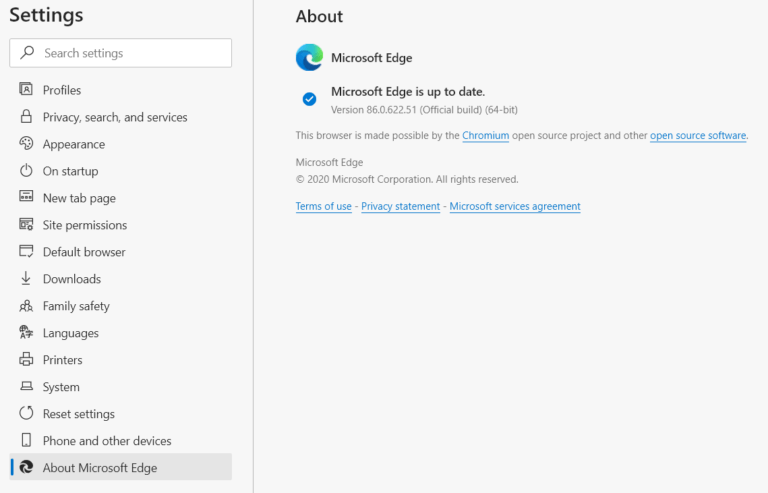The height and width of the screenshot is (493, 768).
Task: Select Phone and other devices
Action: [120, 441]
